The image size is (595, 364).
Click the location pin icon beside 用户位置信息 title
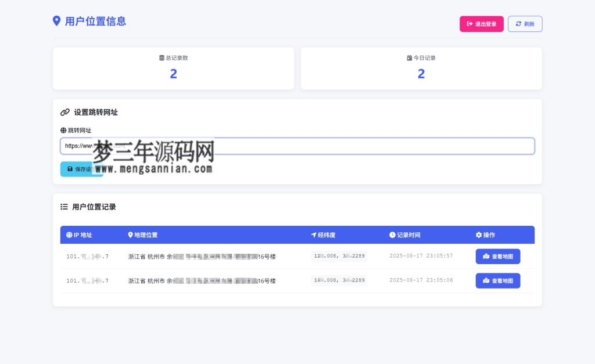56,20
